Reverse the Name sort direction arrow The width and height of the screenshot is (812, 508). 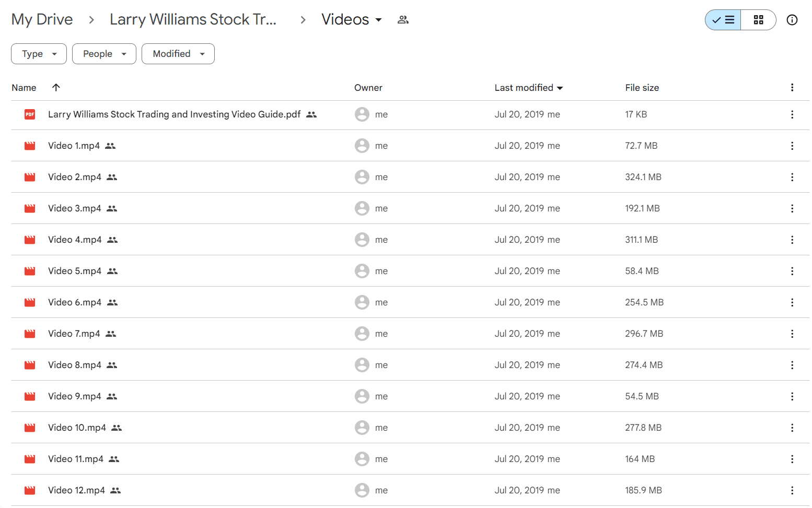(56, 87)
